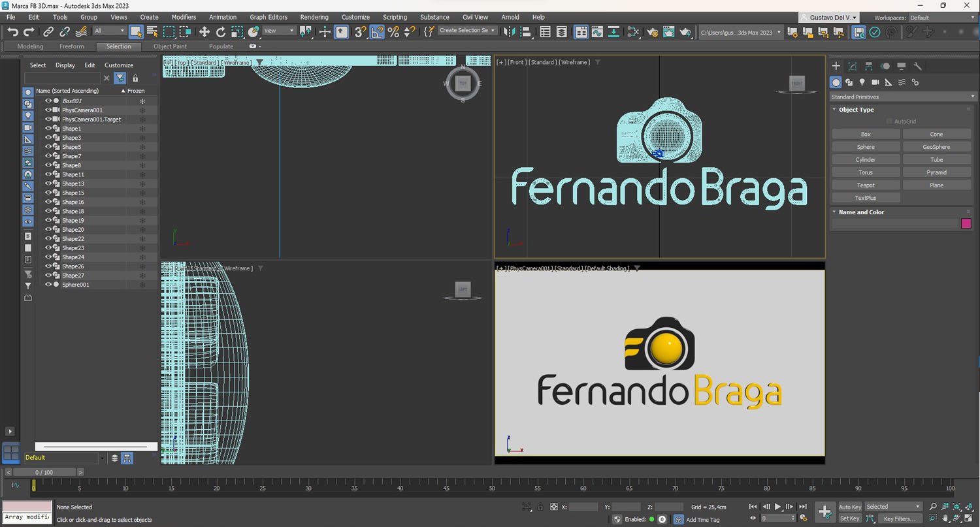Toggle the selection lock padlock icon

(x=540, y=507)
